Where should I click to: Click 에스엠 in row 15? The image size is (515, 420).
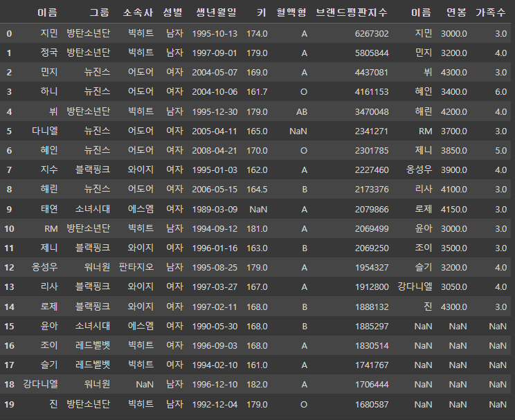(141, 326)
